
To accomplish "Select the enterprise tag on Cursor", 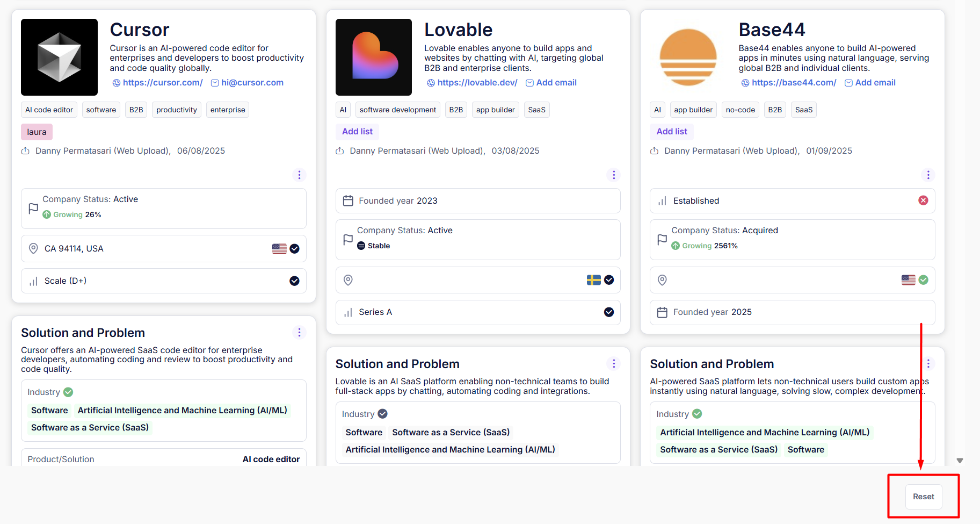I will (228, 110).
